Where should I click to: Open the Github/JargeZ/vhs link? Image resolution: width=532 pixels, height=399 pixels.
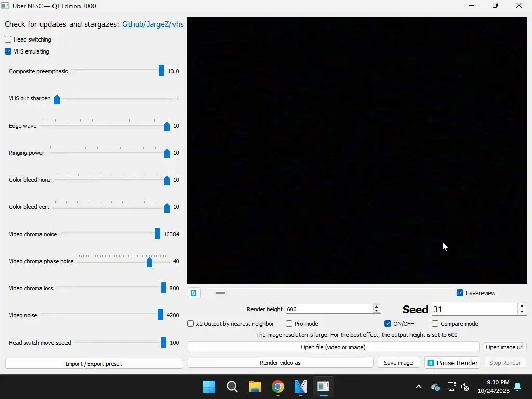point(153,24)
